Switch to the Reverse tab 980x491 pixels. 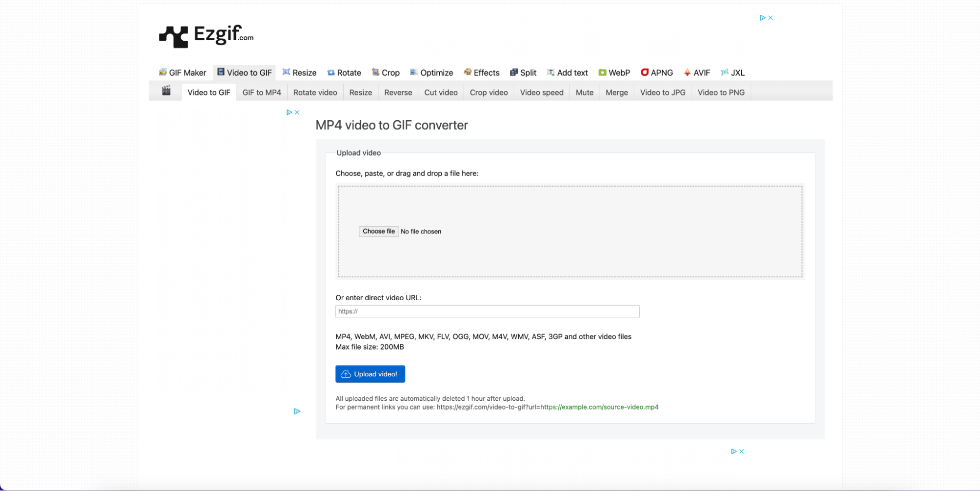tap(398, 92)
